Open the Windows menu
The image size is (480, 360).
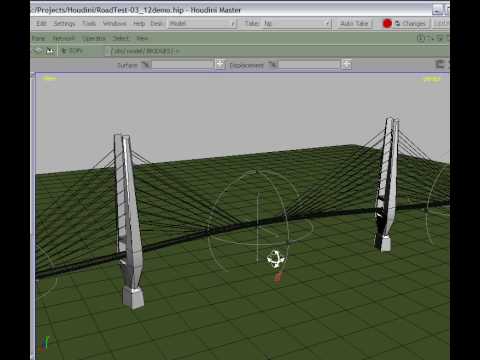point(114,23)
